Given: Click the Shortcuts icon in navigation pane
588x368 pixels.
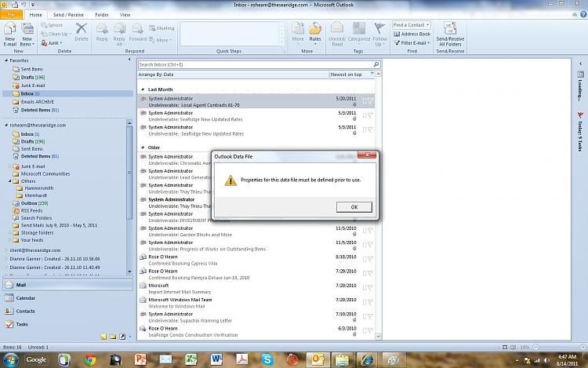Looking at the screenshot, I should [122, 337].
